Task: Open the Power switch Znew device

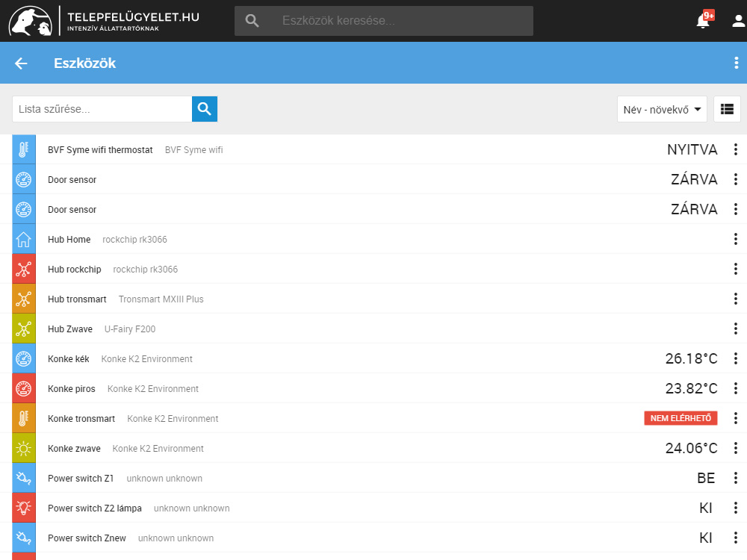Action: click(x=87, y=538)
